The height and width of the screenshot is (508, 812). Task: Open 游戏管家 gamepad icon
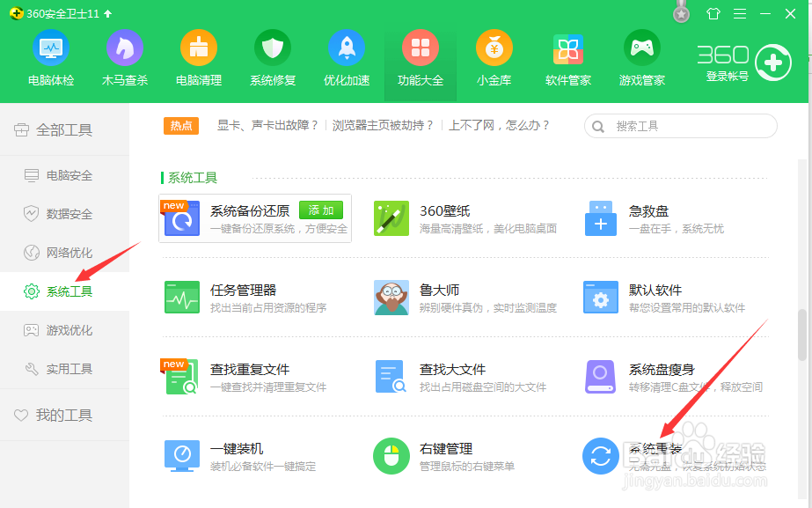(642, 48)
